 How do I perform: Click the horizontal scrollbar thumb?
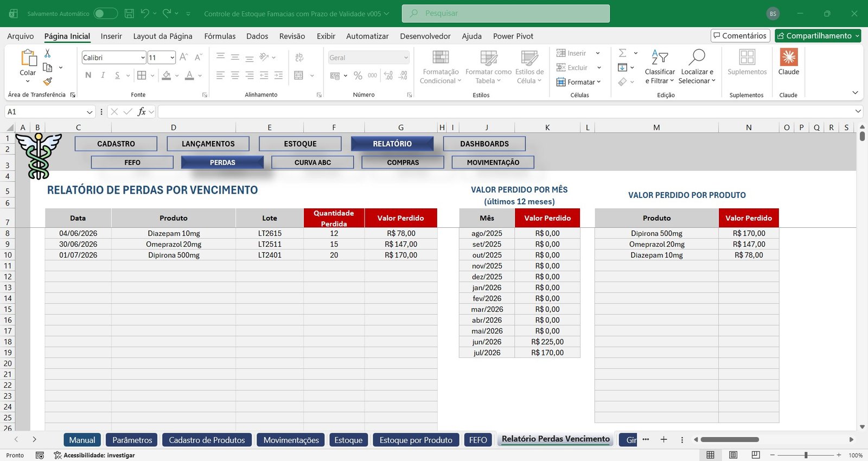coord(730,439)
